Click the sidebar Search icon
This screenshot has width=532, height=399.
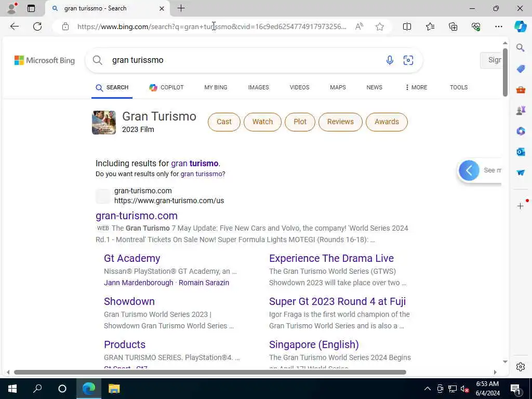pos(520,47)
